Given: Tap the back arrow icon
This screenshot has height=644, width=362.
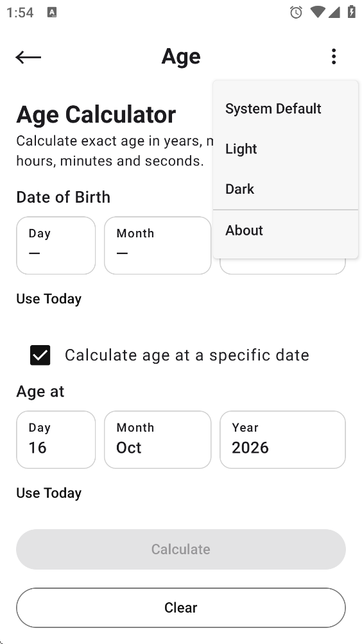Looking at the screenshot, I should [28, 56].
